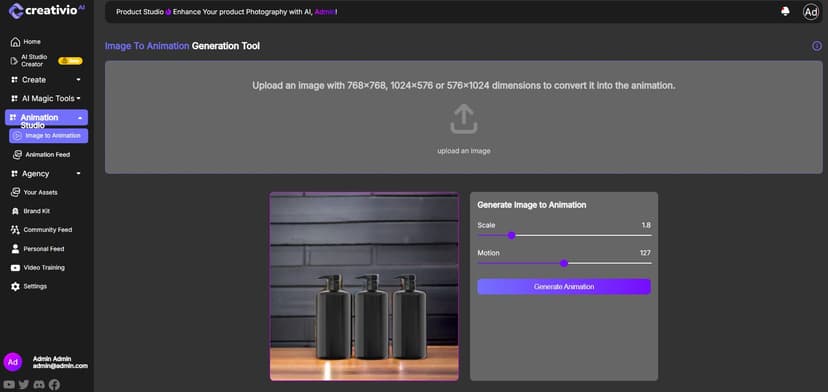Open Animation Feed in the sidebar
828x392 pixels.
pos(42,155)
